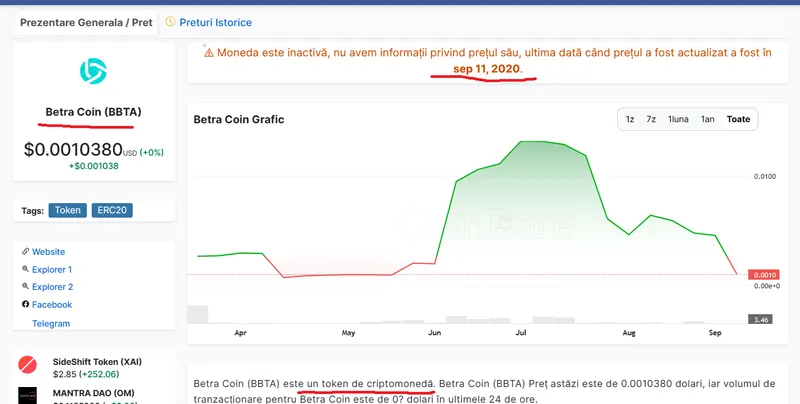The image size is (800, 404).
Task: Click the magnifier icon beside Explorer 2
Action: coord(26,286)
